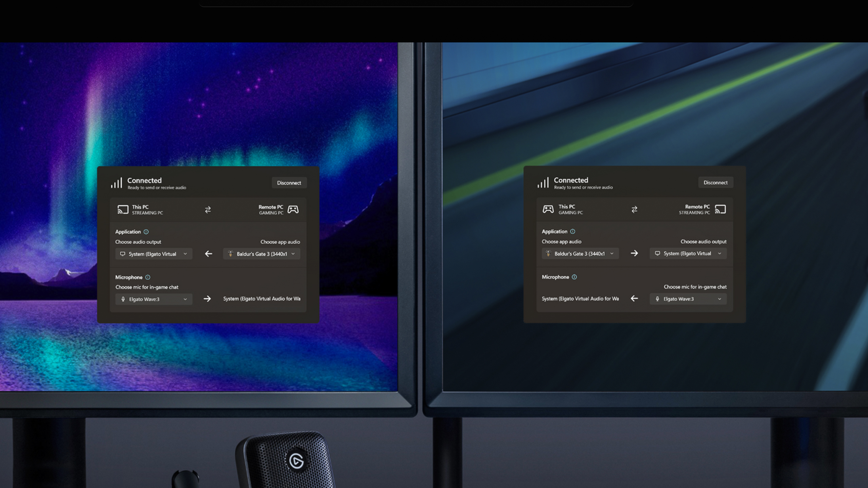The height and width of the screenshot is (488, 868).
Task: Click signal bars icon in left panel
Action: (117, 183)
